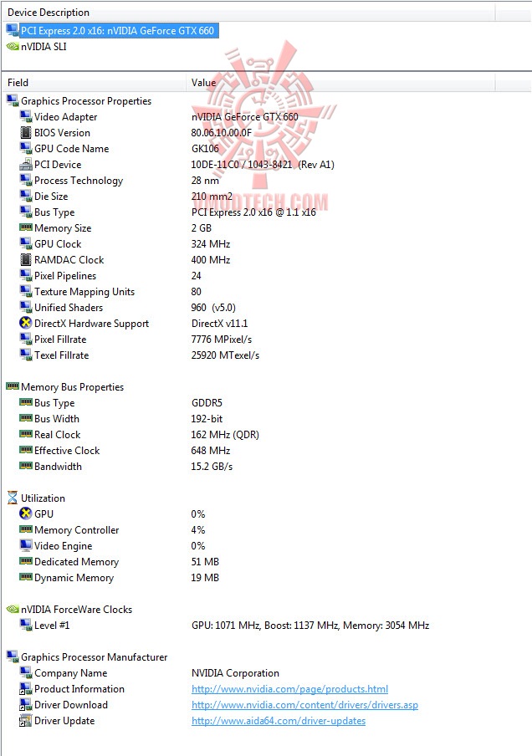The image size is (532, 756).
Task: Open the nvidia.com drivers.asp download link
Action: pos(304,705)
